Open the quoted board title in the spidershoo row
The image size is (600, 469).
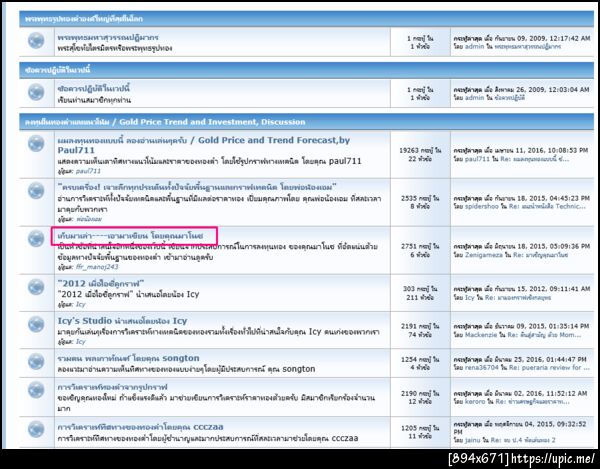tap(197, 187)
